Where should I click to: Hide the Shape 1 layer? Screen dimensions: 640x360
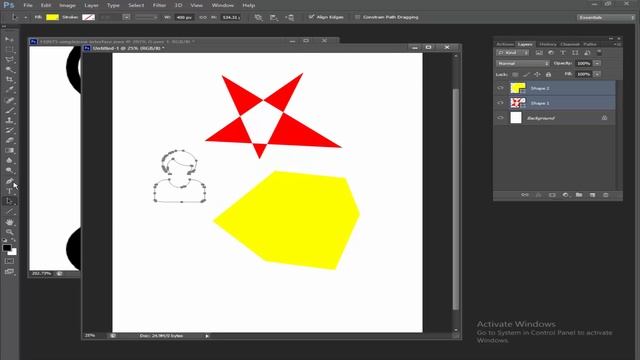pyautogui.click(x=500, y=103)
